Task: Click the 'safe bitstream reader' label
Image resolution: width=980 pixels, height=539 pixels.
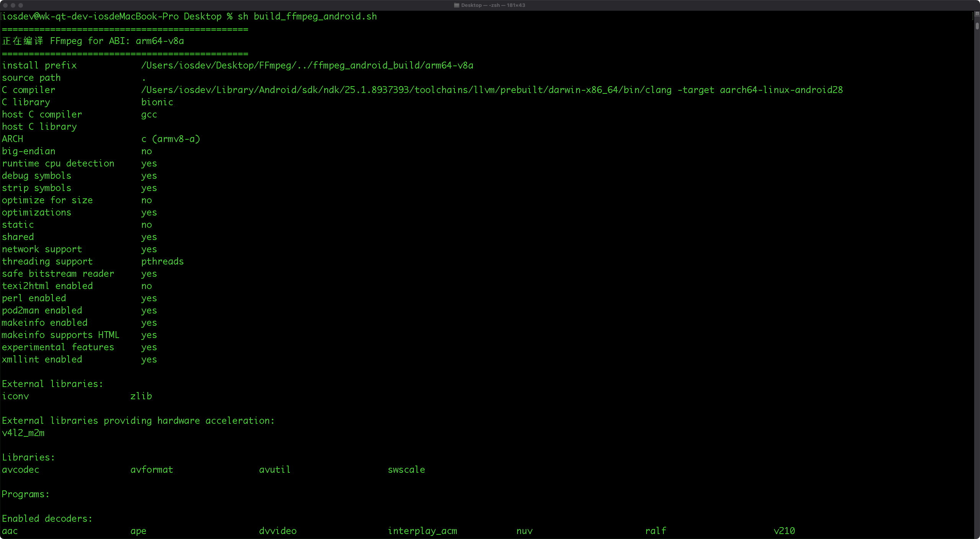Action: 58,274
